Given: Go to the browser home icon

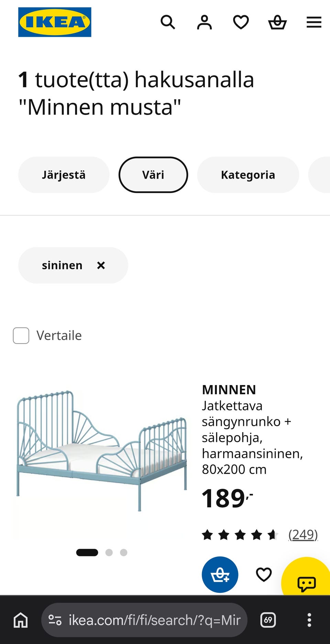Looking at the screenshot, I should click(21, 620).
